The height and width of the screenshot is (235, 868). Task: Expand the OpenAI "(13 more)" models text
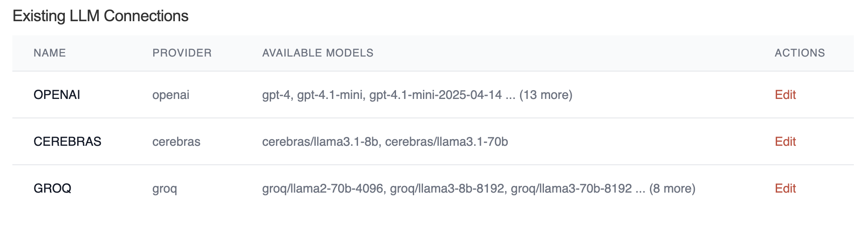(x=546, y=95)
